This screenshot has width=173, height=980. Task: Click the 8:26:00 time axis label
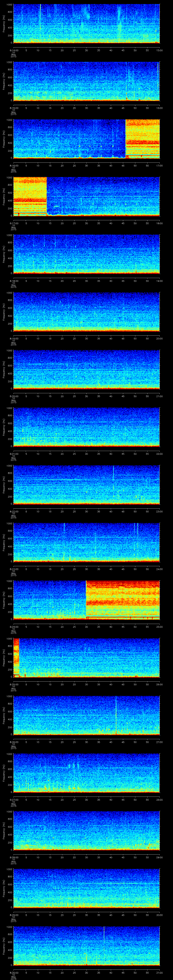(x=14, y=742)
